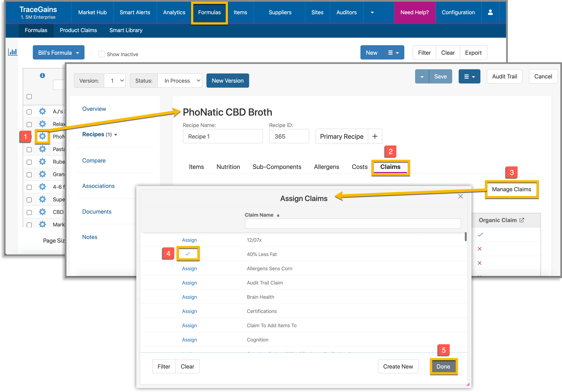Open the In Process status dropdown
This screenshot has height=392, width=562.
coord(180,81)
